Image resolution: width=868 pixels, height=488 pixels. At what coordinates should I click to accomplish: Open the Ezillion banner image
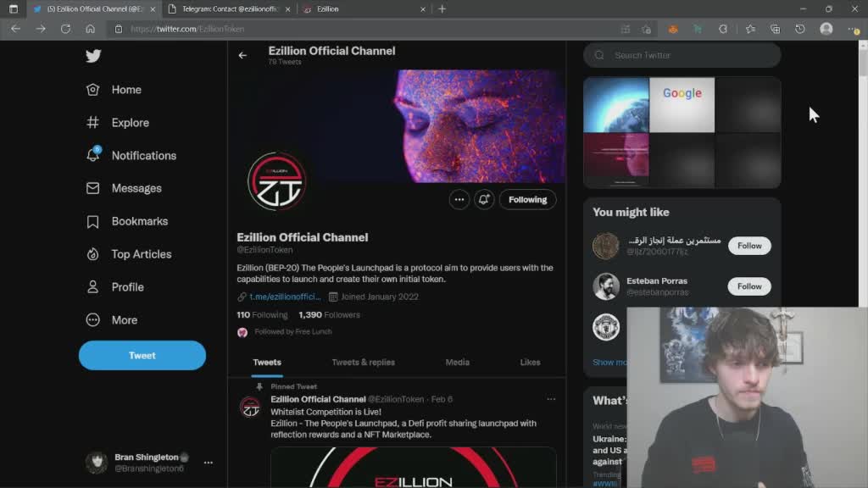pos(397,125)
